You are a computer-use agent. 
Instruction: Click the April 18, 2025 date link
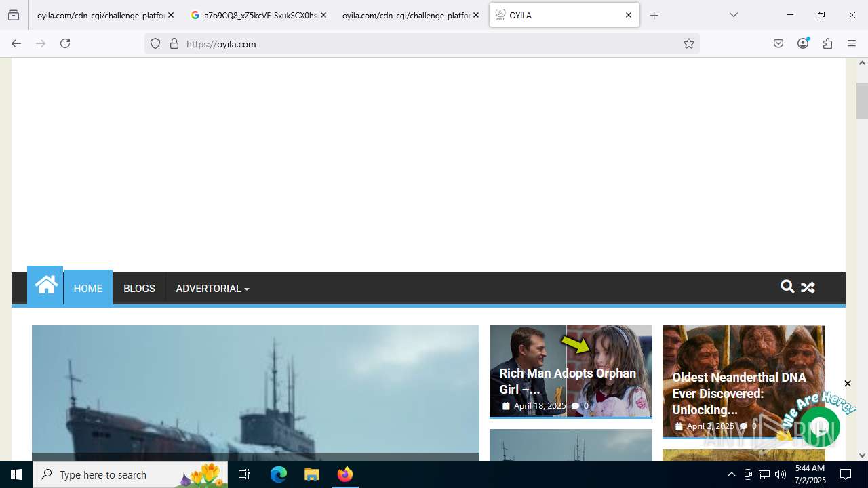point(540,406)
